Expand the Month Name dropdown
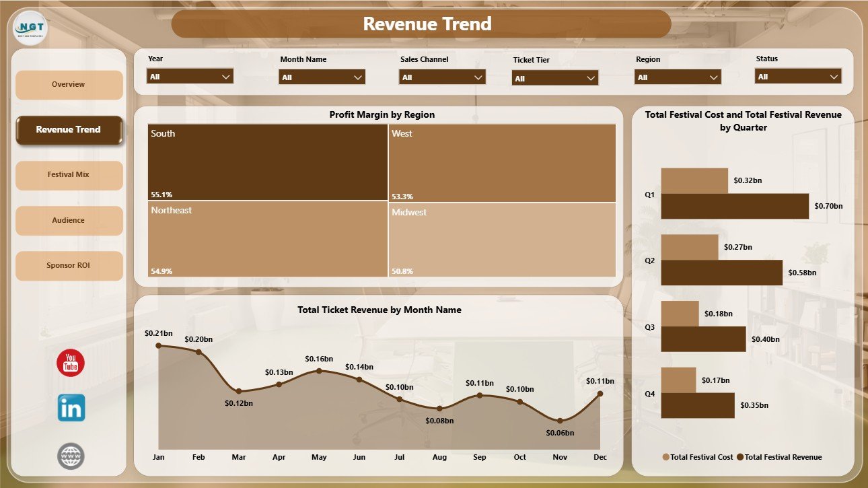The height and width of the screenshot is (488, 868). (322, 77)
